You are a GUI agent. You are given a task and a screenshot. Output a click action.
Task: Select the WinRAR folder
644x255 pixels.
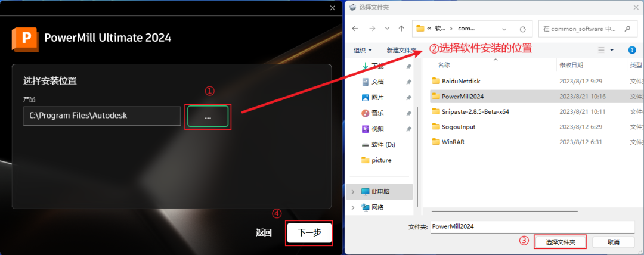[x=453, y=142]
